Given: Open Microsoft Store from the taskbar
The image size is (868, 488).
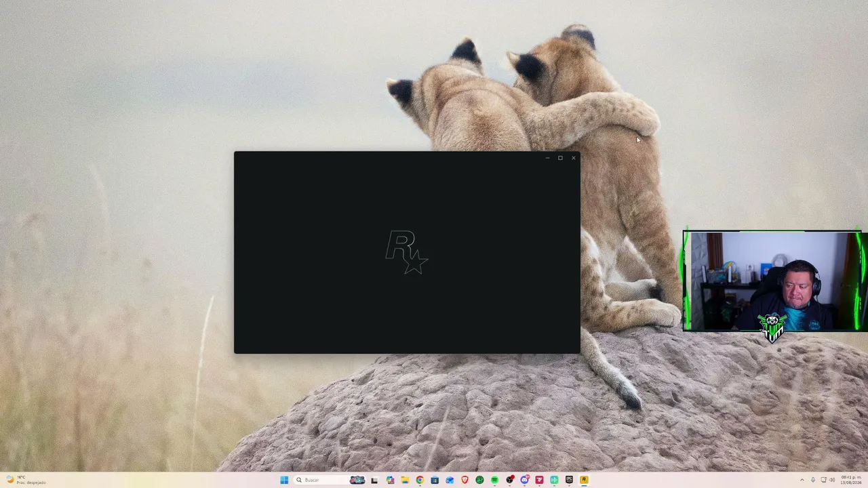Looking at the screenshot, I should (x=435, y=480).
